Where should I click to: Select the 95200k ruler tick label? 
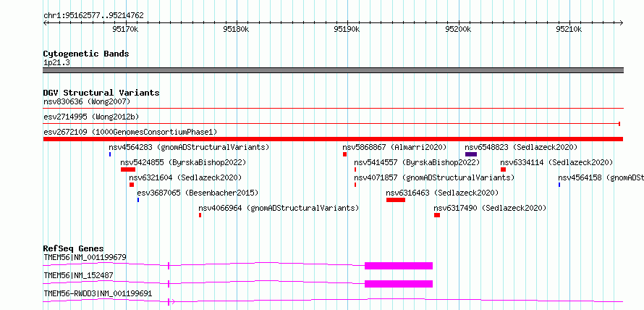pos(458,29)
